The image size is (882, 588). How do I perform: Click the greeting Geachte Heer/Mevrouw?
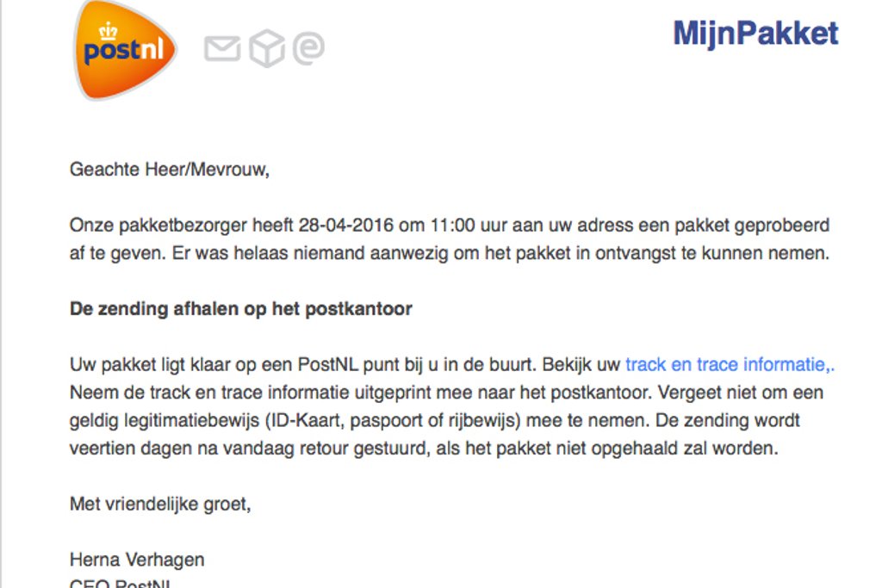click(x=170, y=170)
